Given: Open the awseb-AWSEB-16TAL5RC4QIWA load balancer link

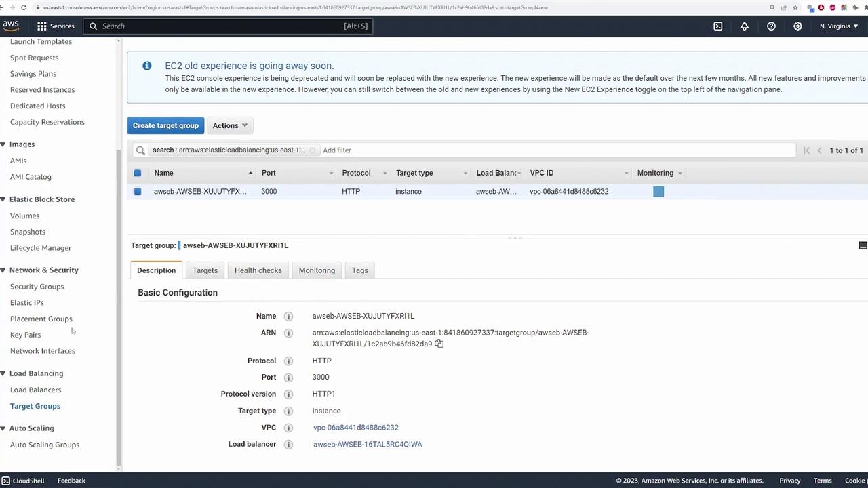Looking at the screenshot, I should tap(368, 444).
